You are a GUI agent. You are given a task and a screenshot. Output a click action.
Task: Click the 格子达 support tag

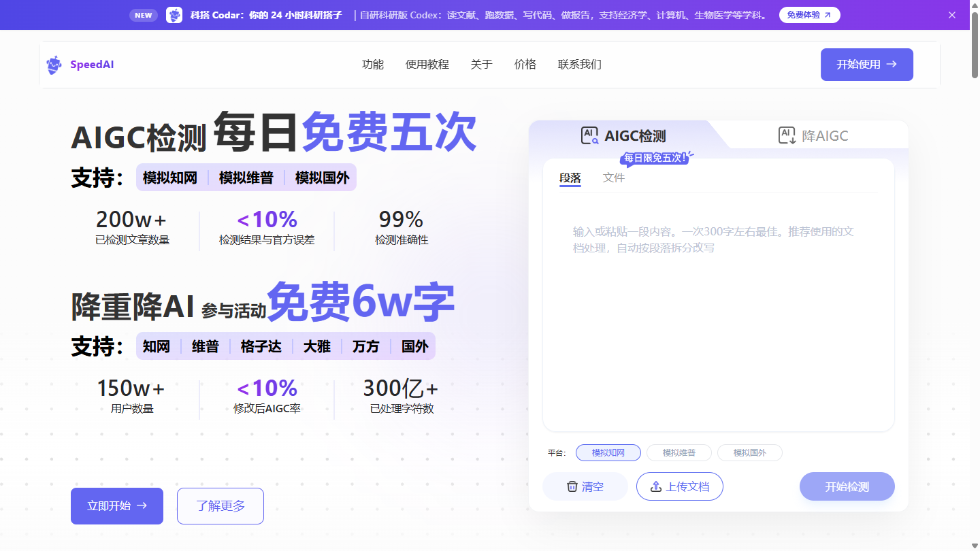click(261, 346)
